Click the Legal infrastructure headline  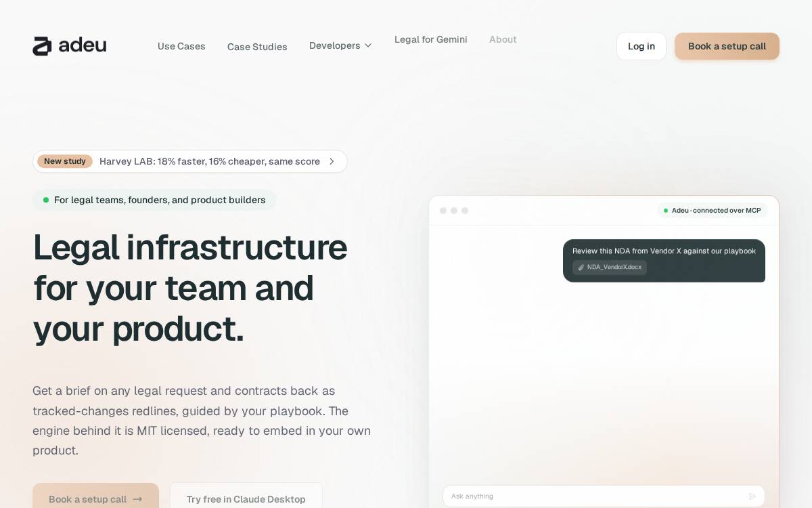click(190, 288)
